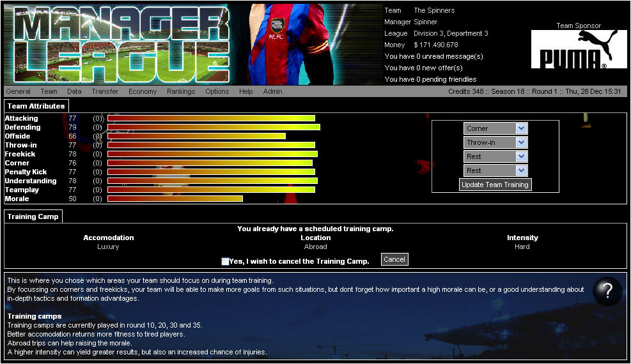Screen dimensions: 631x364
Task: Open the General menu
Action: point(19,91)
